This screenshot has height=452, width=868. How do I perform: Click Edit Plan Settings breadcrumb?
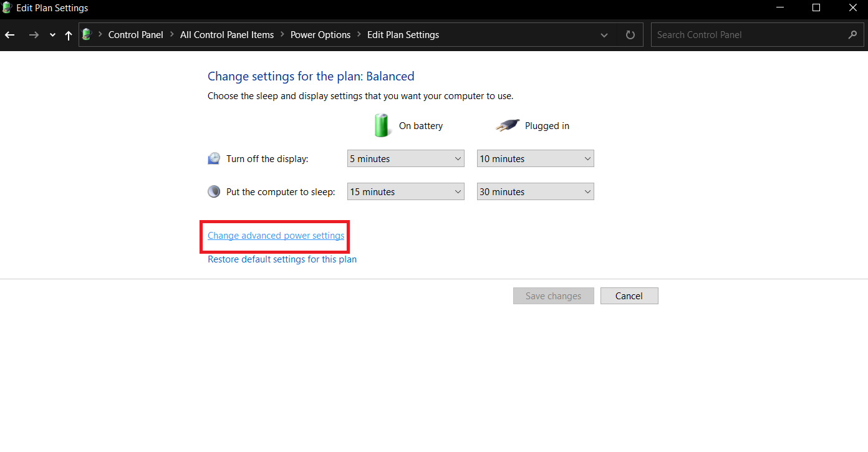(403, 35)
